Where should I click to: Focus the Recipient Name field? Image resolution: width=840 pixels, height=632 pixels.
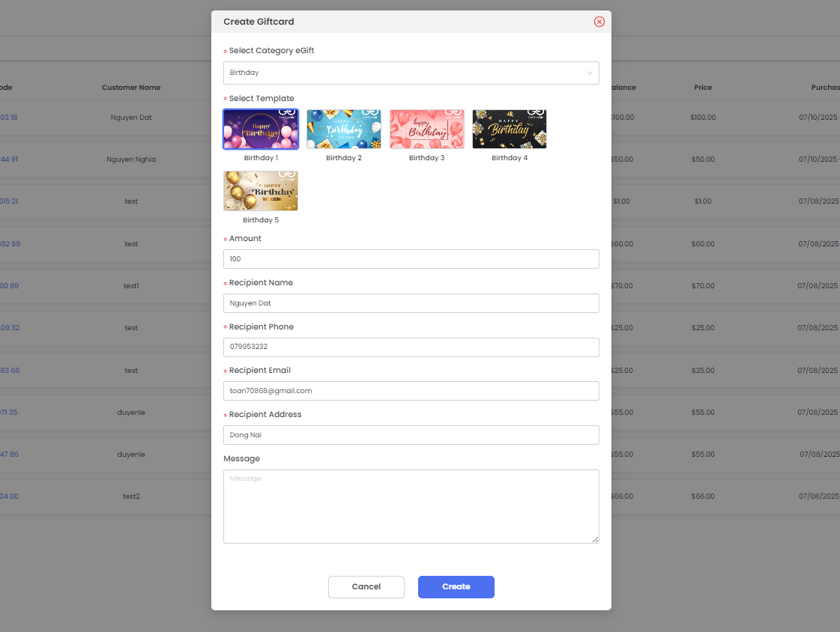coord(411,303)
